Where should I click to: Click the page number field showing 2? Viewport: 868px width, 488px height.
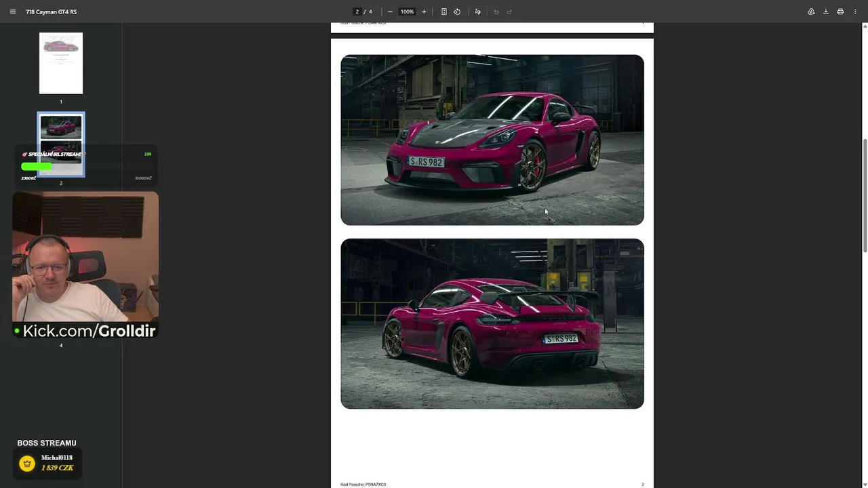(x=357, y=12)
